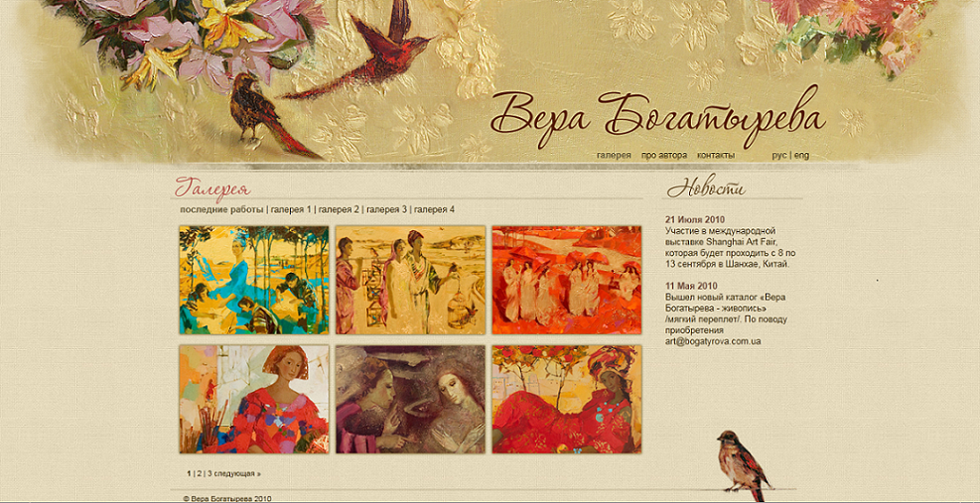The width and height of the screenshot is (980, 503).
Task: Open галерея 4
Action: pos(434,210)
